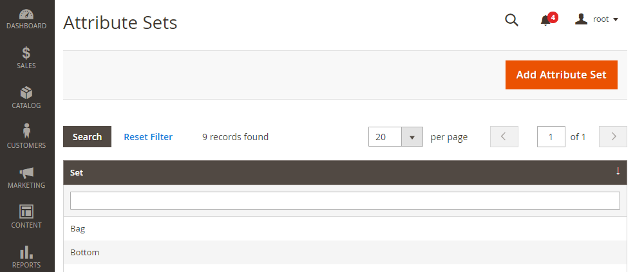Go to next page chevron
The height and width of the screenshot is (272, 644).
[613, 136]
